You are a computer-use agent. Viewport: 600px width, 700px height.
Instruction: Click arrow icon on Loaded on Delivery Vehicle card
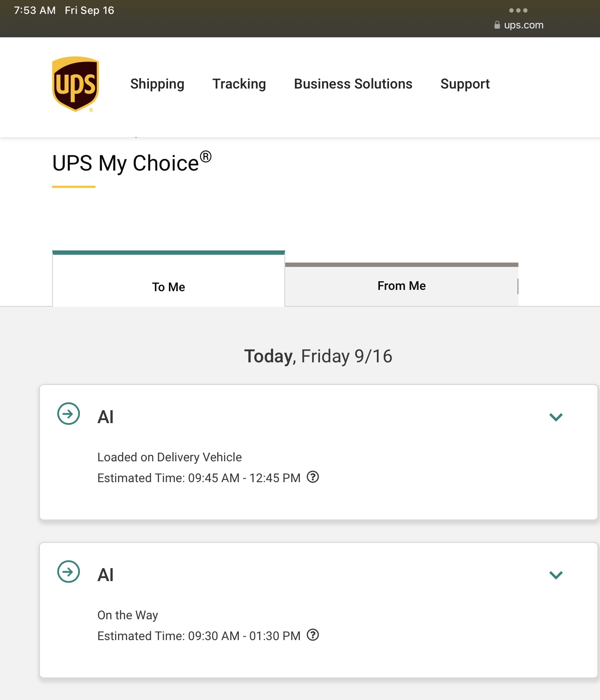coord(69,414)
